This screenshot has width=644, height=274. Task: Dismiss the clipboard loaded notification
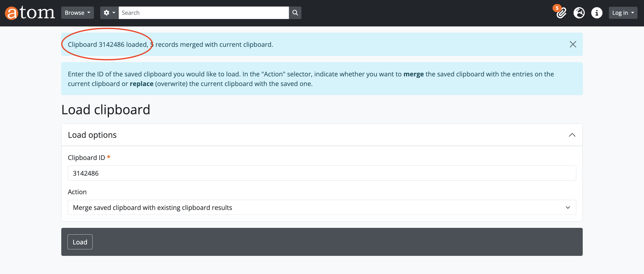572,44
